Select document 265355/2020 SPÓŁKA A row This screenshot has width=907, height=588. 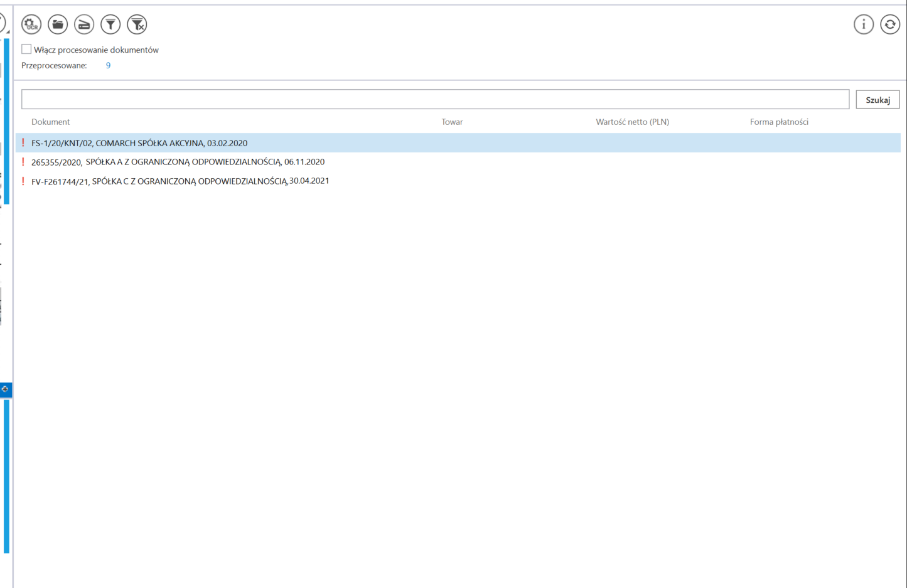coord(178,162)
